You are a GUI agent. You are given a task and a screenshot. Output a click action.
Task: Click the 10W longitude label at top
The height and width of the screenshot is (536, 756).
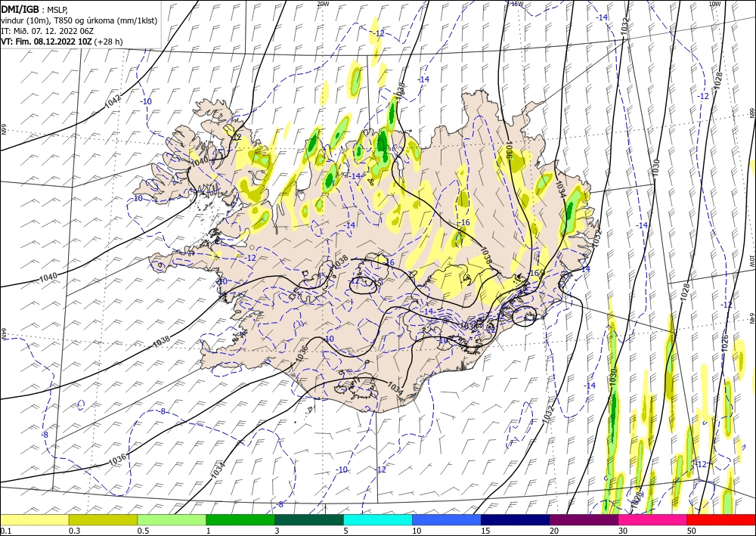(x=714, y=4)
